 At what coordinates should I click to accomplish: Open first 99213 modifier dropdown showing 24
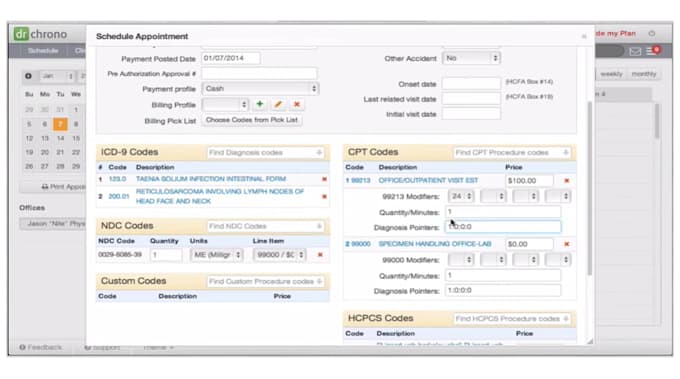(x=461, y=196)
